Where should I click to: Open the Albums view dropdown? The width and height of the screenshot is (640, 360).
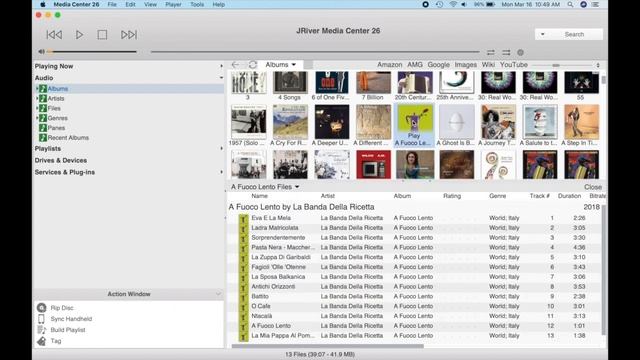[281, 65]
